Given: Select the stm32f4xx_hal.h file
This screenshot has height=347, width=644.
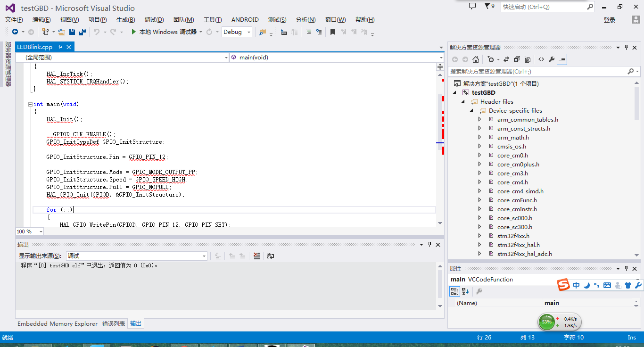Looking at the screenshot, I should click(519, 245).
